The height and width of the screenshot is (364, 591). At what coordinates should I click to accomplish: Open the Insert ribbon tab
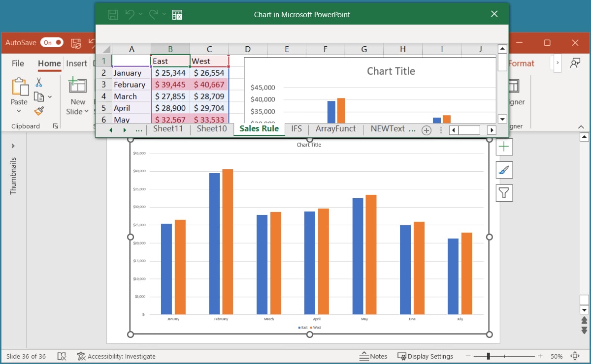pos(77,63)
